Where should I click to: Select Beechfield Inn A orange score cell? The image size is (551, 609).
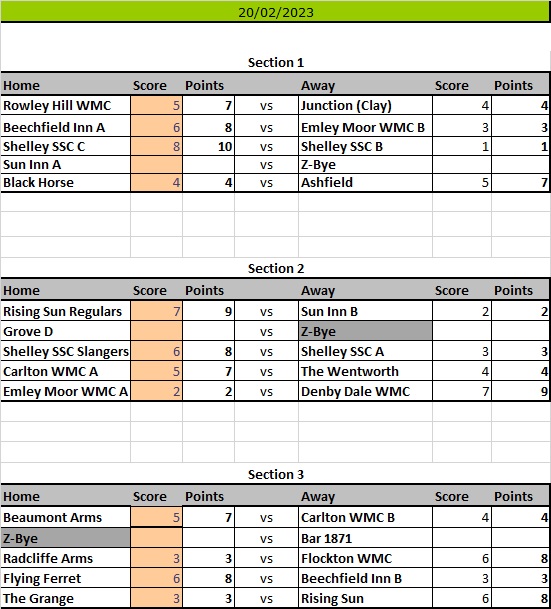pyautogui.click(x=156, y=127)
